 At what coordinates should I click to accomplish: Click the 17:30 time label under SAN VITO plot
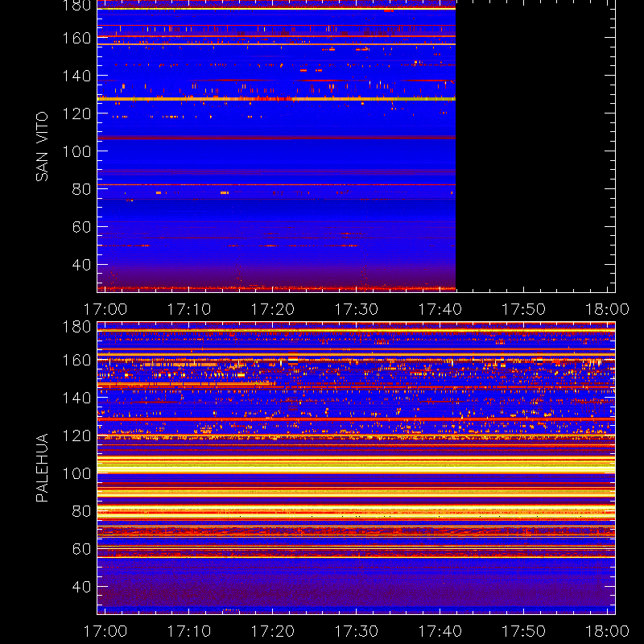point(357,309)
